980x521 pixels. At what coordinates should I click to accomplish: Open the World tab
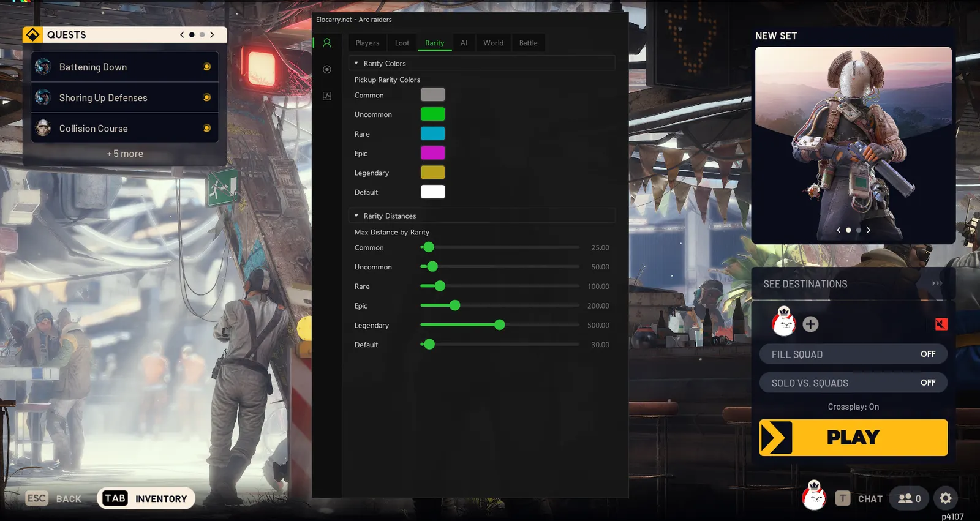coord(493,43)
